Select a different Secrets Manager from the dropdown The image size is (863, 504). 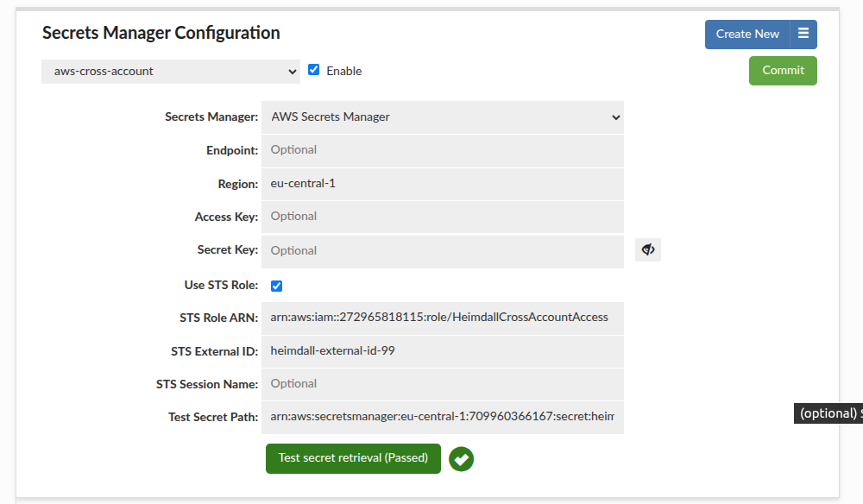point(444,117)
